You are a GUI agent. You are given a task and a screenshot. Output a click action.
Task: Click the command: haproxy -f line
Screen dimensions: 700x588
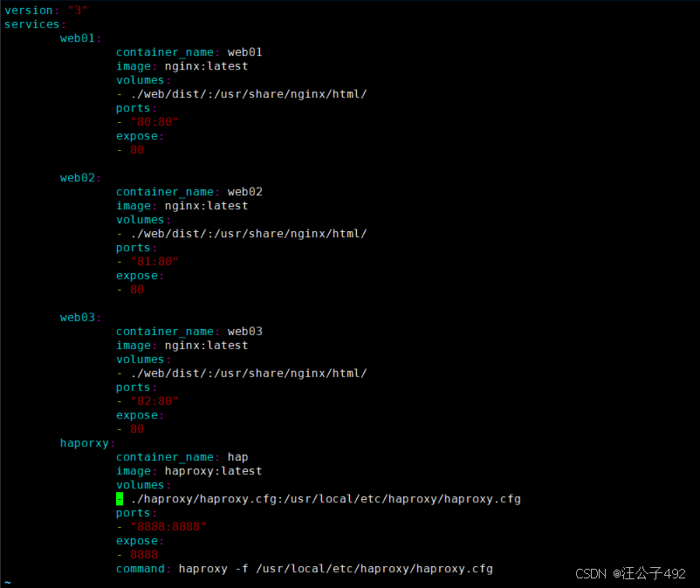[x=304, y=570]
